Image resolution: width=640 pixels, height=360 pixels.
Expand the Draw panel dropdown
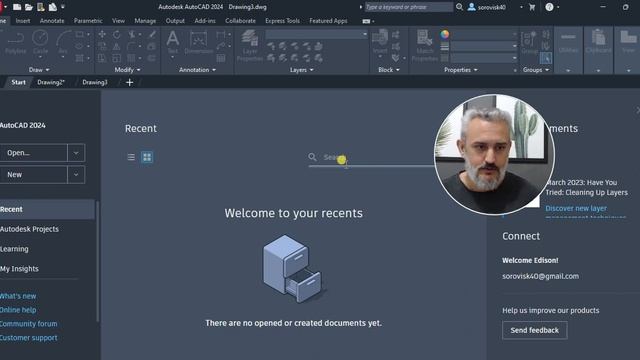tap(39, 70)
